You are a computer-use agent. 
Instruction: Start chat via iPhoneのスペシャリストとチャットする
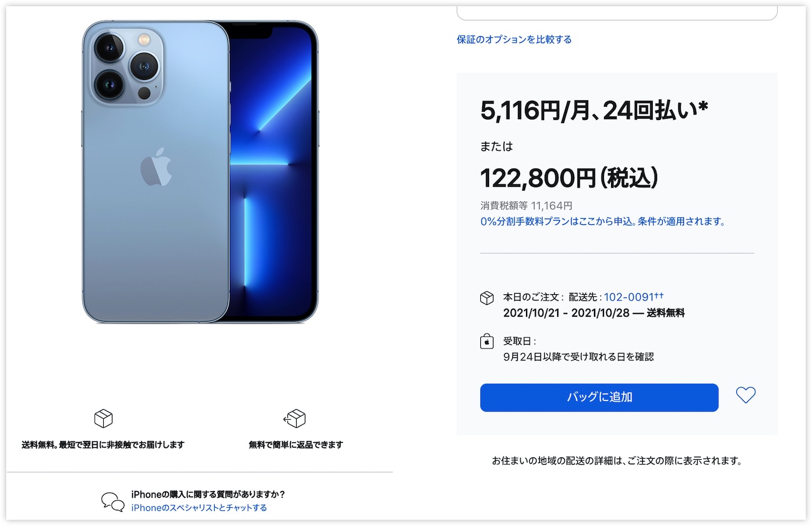(199, 508)
